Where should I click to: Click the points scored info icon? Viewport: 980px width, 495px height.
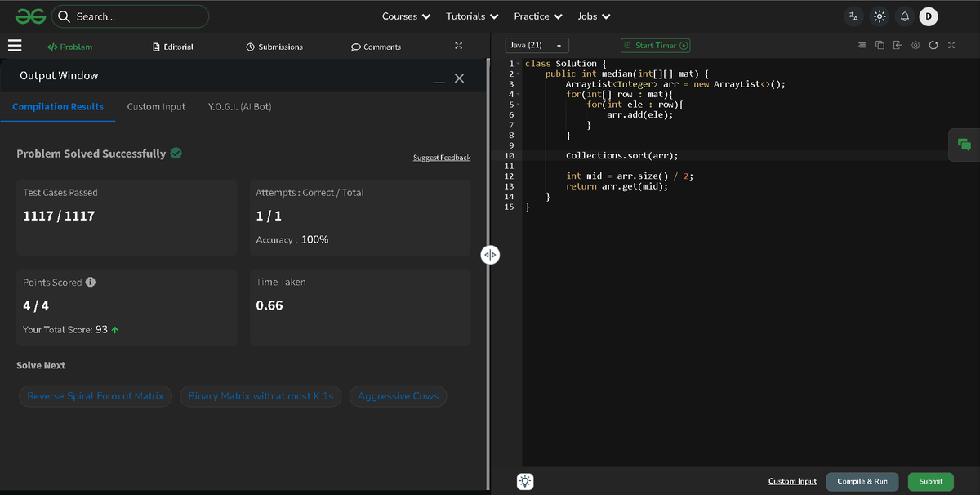coord(91,282)
